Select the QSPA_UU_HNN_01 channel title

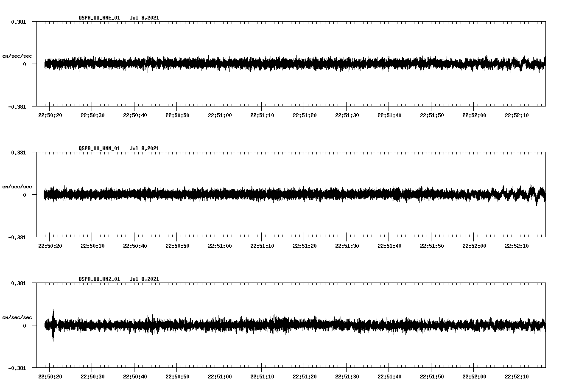click(x=99, y=148)
